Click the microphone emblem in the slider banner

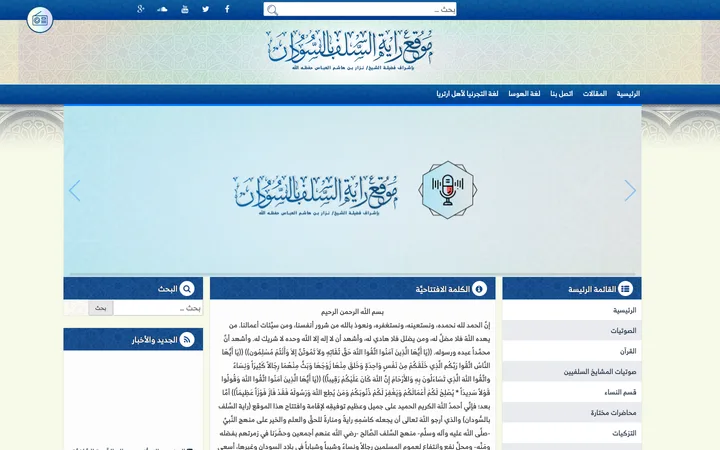(x=448, y=190)
